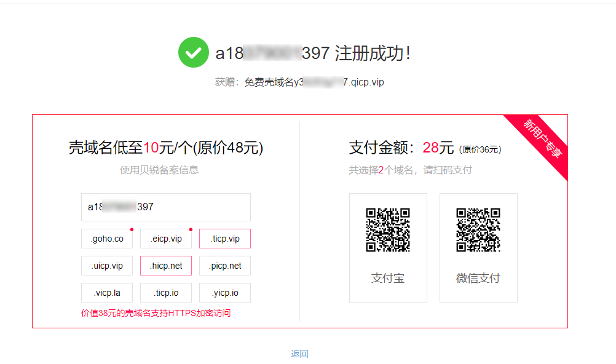Select the .yicp.io domain suffix
Image resolution: width=616 pixels, height=364 pixels.
pyautogui.click(x=225, y=293)
